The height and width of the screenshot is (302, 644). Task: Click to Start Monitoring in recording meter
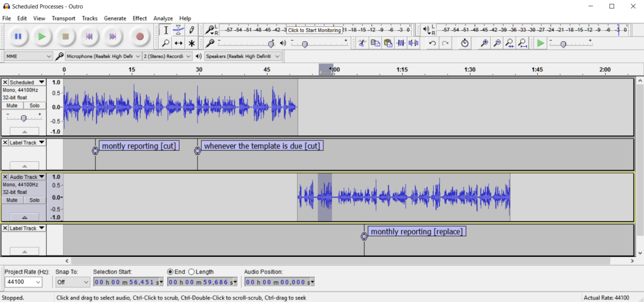314,30
